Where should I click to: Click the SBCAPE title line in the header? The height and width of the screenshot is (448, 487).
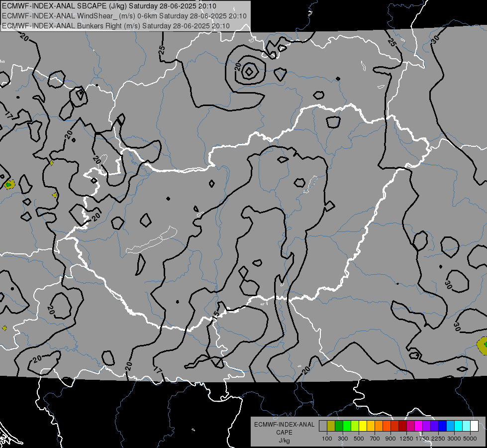[109, 6]
